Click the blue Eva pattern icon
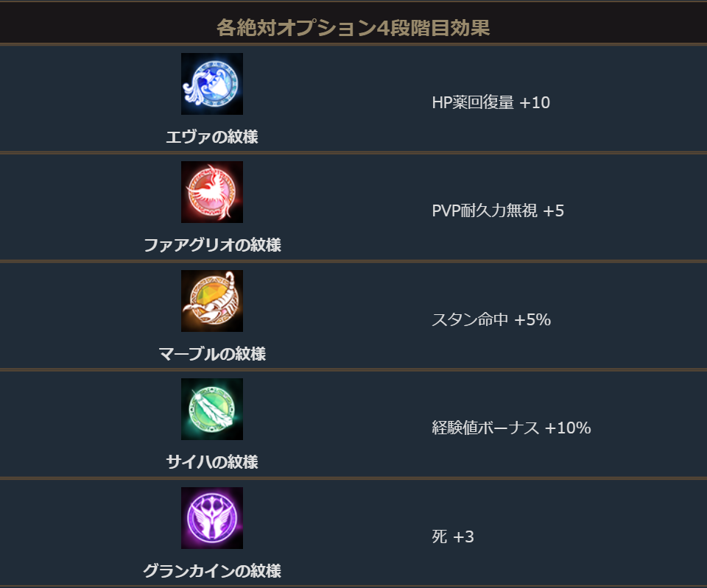Screen dimensions: 707x588 [212, 84]
